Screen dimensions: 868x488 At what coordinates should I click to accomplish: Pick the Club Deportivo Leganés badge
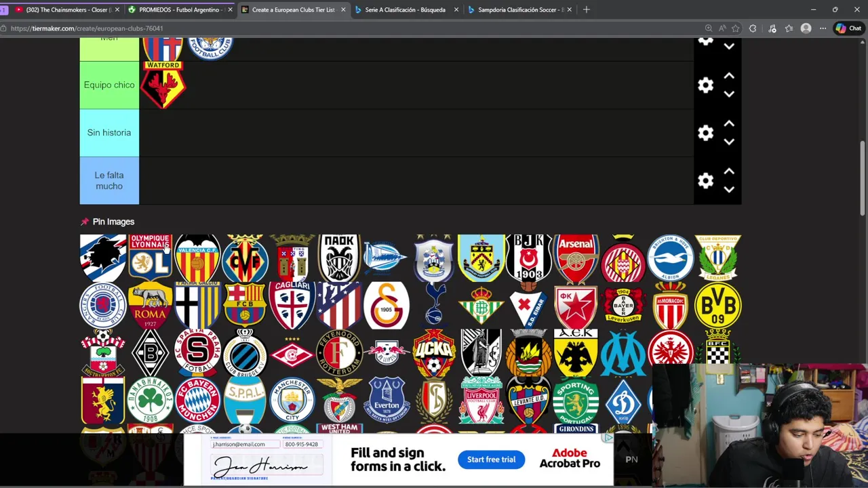(717, 258)
